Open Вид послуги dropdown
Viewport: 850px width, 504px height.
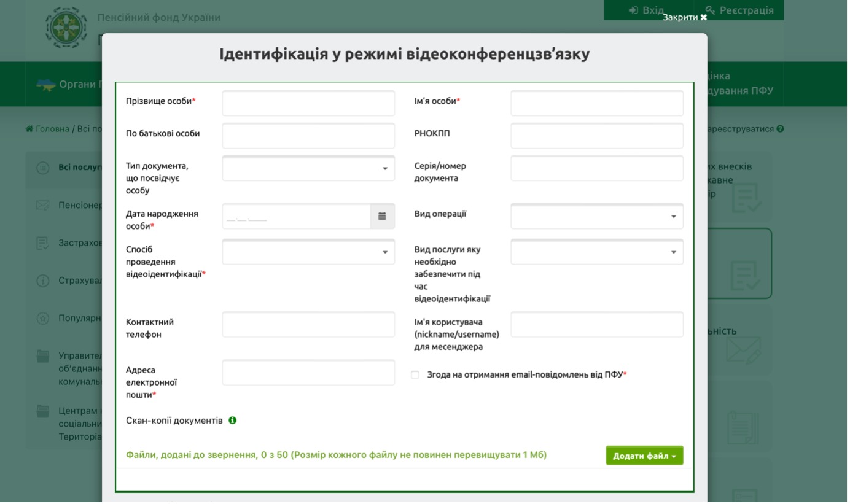[599, 252]
